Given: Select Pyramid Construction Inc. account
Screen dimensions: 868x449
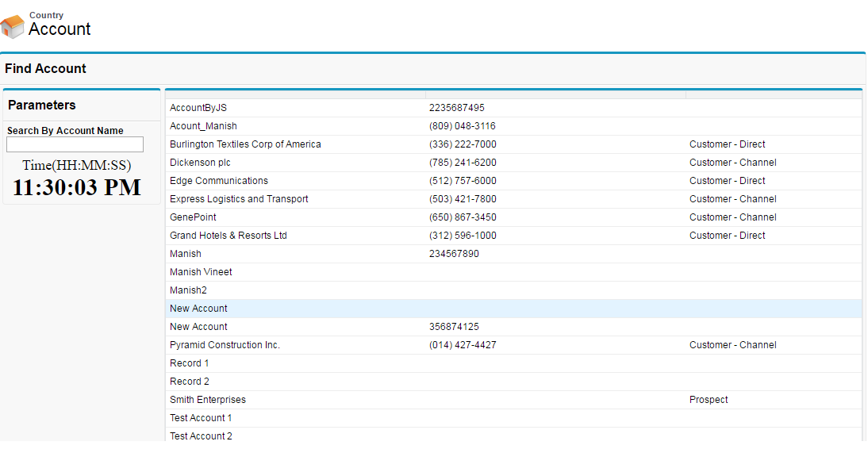Looking at the screenshot, I should [x=225, y=345].
